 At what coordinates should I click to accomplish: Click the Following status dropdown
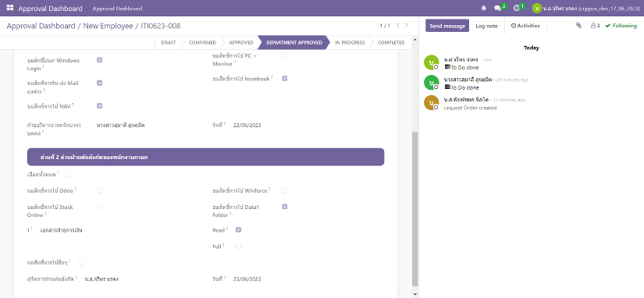[x=621, y=26]
